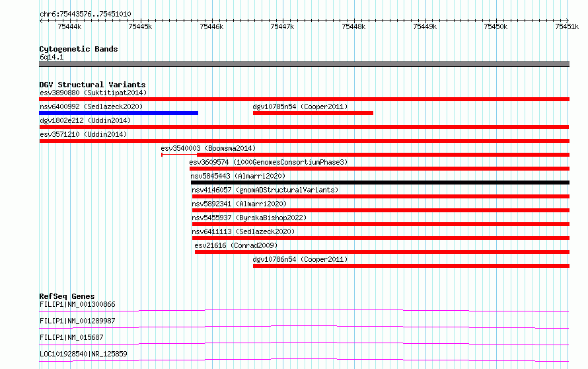The width and height of the screenshot is (588, 369).
Task: Select the gray 6q14.1 cytogenetic band bar
Action: click(x=304, y=64)
